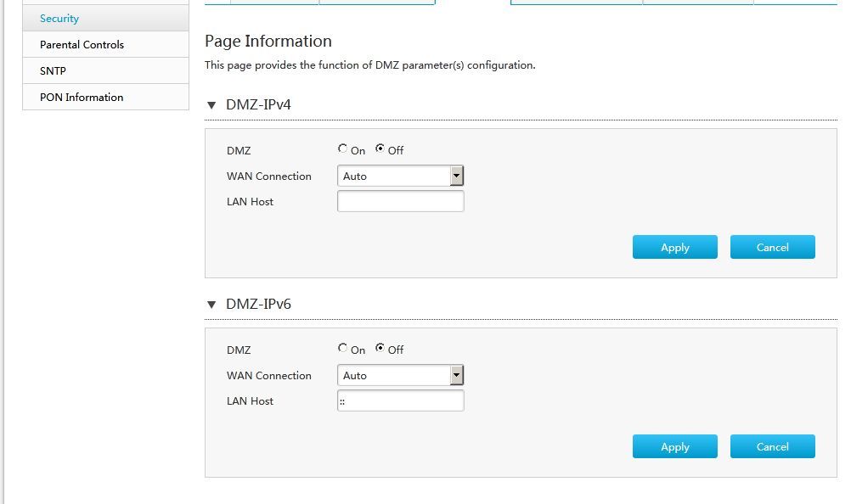This screenshot has height=504, width=851.
Task: Turn DMZ On for IPv6
Action: point(342,348)
